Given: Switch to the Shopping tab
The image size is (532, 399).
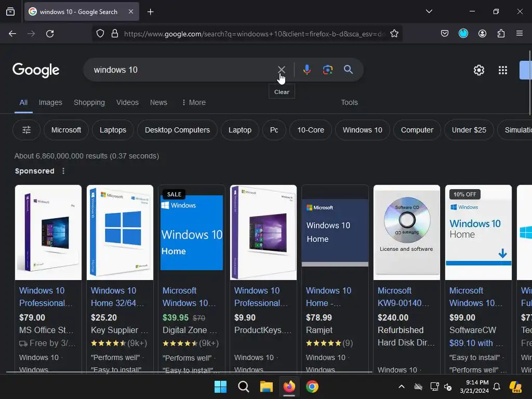Looking at the screenshot, I should tap(89, 102).
